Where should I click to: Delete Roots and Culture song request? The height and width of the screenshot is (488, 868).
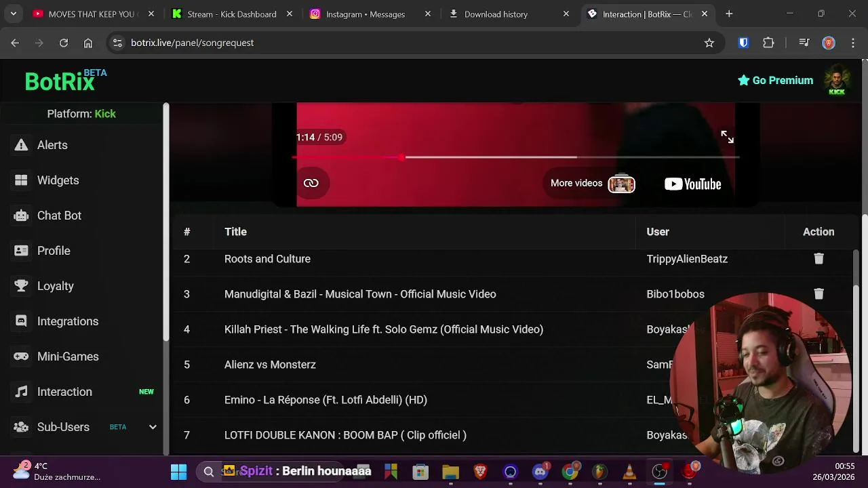[818, 259]
